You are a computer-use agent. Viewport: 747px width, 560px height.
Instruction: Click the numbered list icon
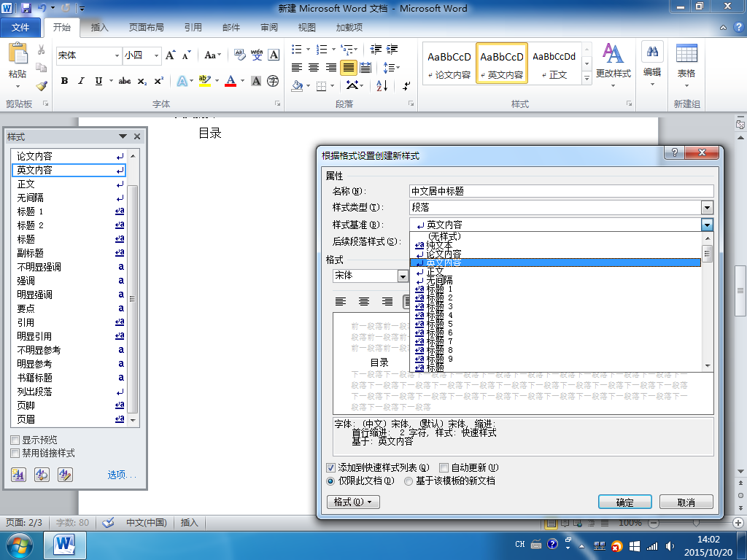point(322,50)
